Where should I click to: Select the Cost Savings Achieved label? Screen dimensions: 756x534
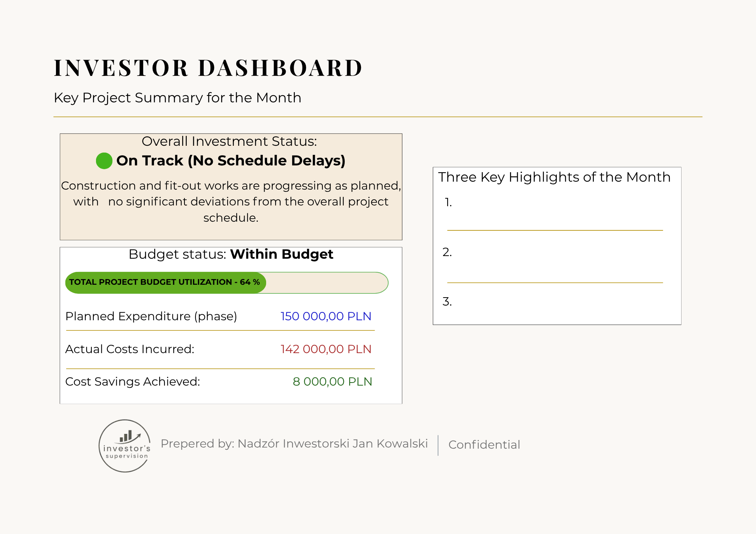click(133, 381)
